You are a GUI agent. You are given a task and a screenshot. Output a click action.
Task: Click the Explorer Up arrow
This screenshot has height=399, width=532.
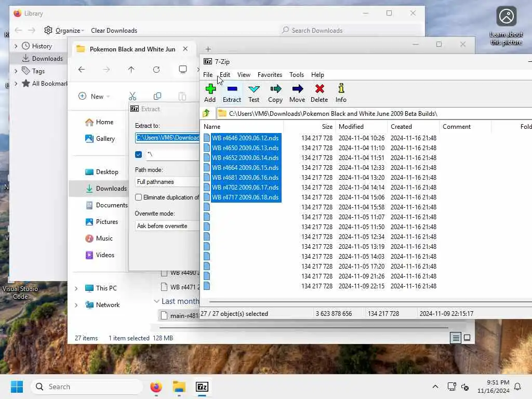(131, 70)
